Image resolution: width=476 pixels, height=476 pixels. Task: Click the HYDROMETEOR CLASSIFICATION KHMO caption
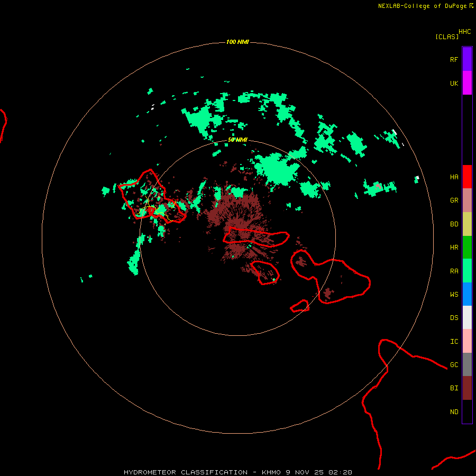click(x=237, y=472)
